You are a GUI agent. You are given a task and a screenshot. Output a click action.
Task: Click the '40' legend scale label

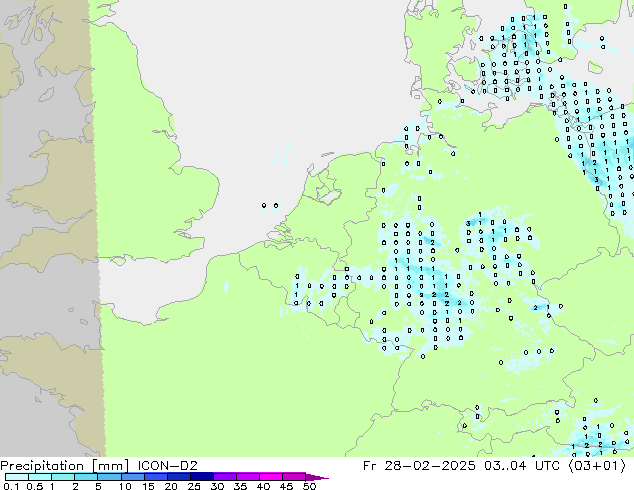(x=263, y=486)
